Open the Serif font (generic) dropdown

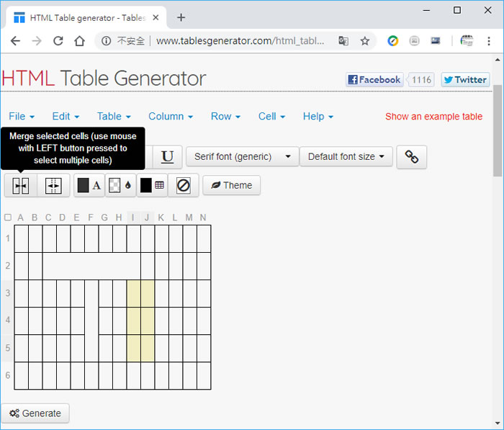243,156
